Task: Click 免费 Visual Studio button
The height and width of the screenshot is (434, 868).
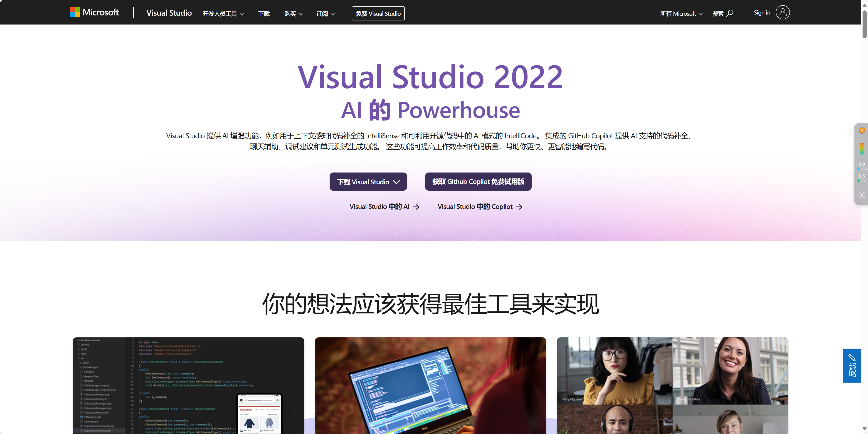Action: 378,13
